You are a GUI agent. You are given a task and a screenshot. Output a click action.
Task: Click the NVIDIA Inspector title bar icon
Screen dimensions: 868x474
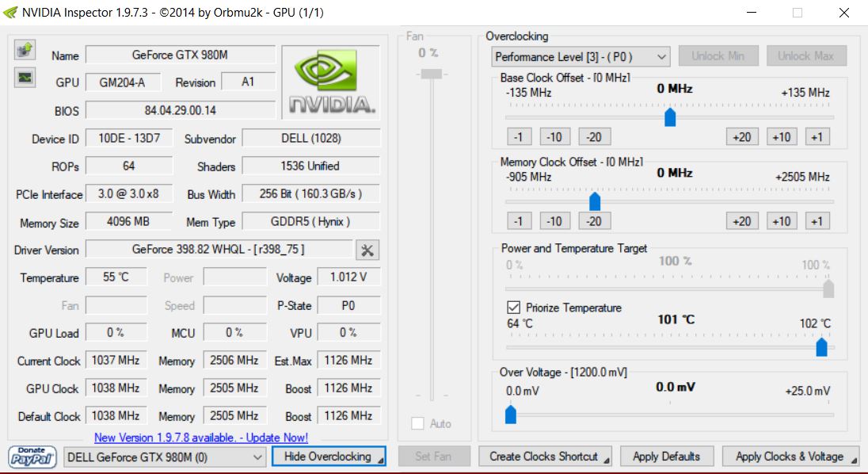10,12
